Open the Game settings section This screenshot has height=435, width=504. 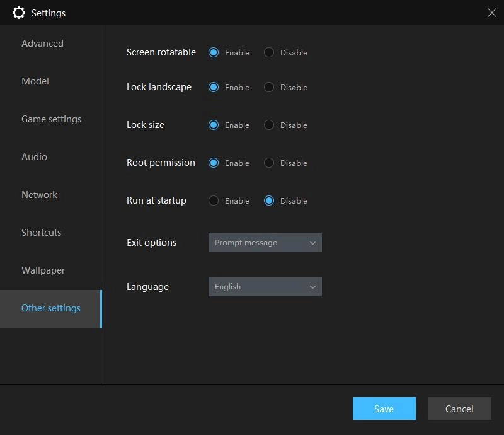pos(52,119)
